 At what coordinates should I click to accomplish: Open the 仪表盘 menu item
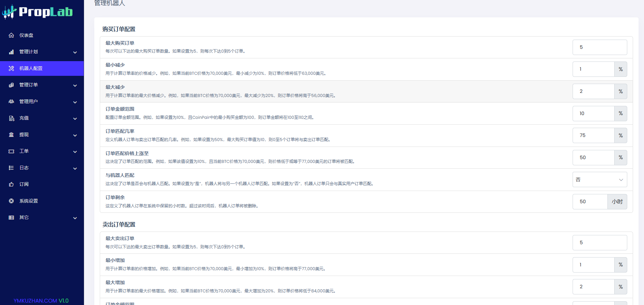pyautogui.click(x=26, y=35)
